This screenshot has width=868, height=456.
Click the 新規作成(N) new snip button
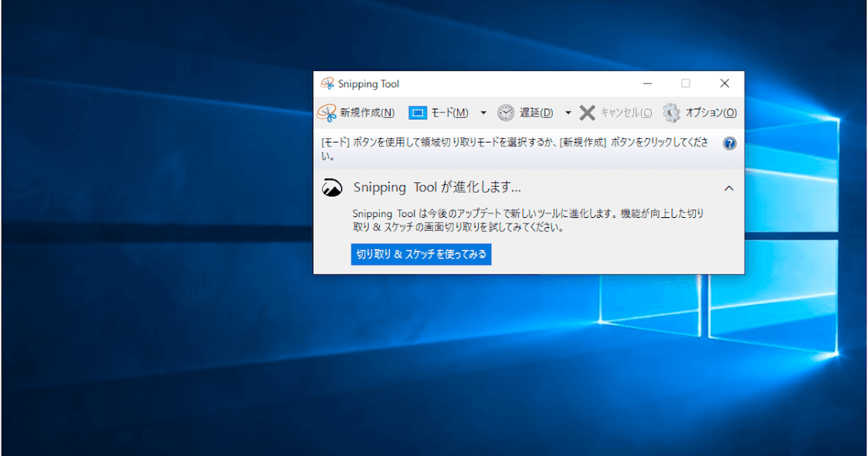click(x=356, y=113)
